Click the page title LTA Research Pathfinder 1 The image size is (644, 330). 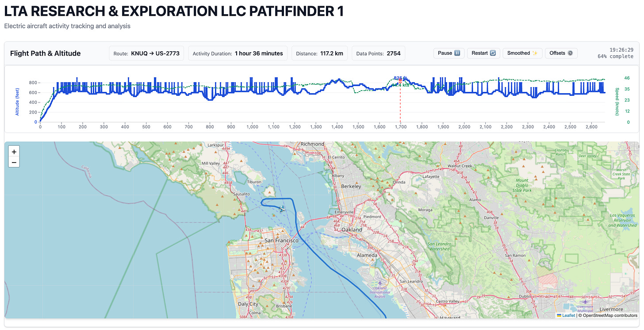tap(174, 11)
